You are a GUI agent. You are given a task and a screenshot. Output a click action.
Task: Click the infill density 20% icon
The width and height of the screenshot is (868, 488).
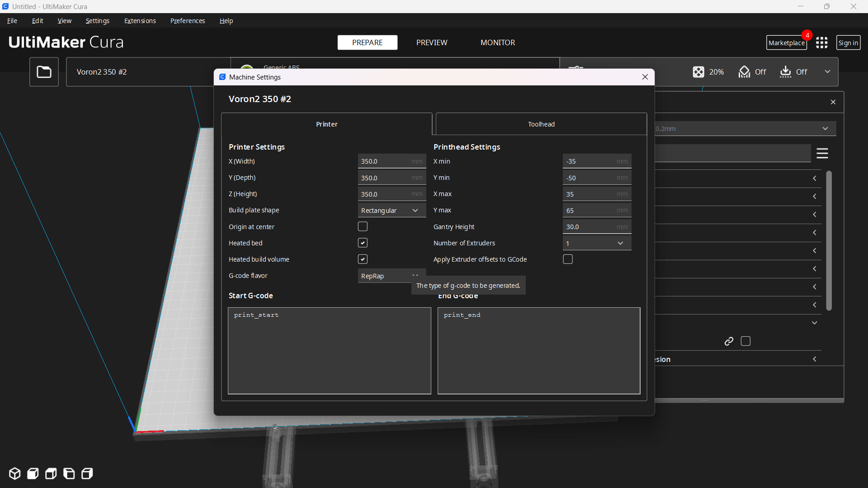tap(698, 72)
